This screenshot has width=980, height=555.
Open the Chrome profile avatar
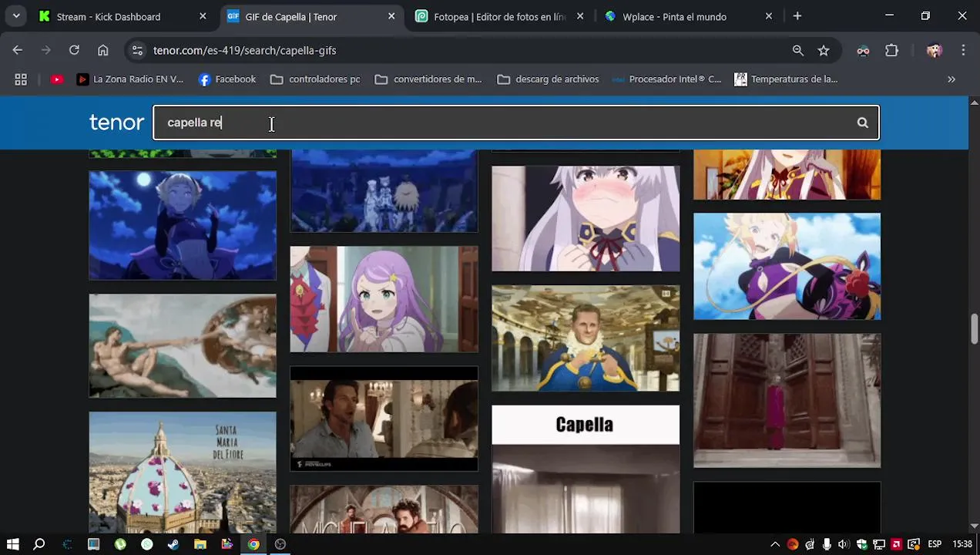click(x=935, y=50)
